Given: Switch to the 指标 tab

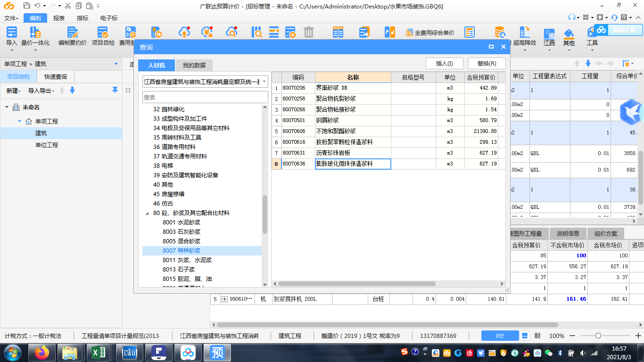Looking at the screenshot, I should 83,18.
